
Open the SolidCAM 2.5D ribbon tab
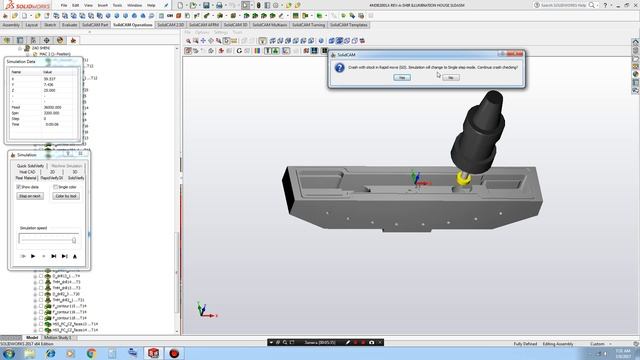click(171, 25)
